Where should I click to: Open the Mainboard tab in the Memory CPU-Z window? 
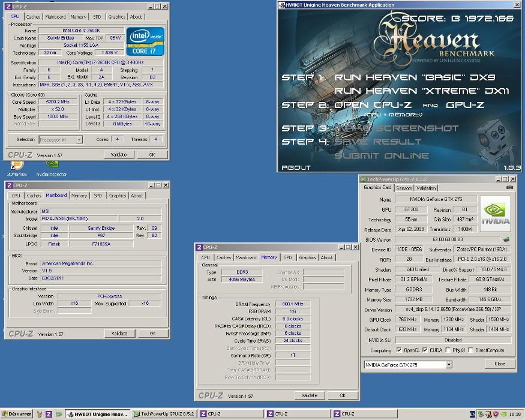[246, 257]
